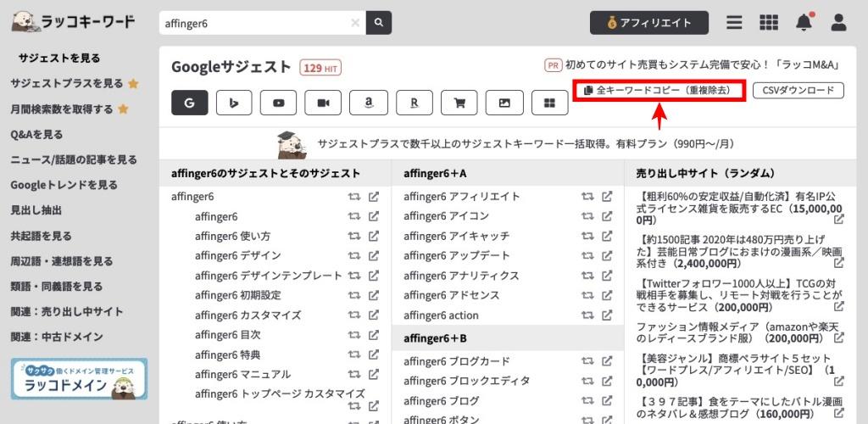This screenshot has height=424, width=868.
Task: Re-search icon for affinger6 アドセンス
Action: (587, 295)
